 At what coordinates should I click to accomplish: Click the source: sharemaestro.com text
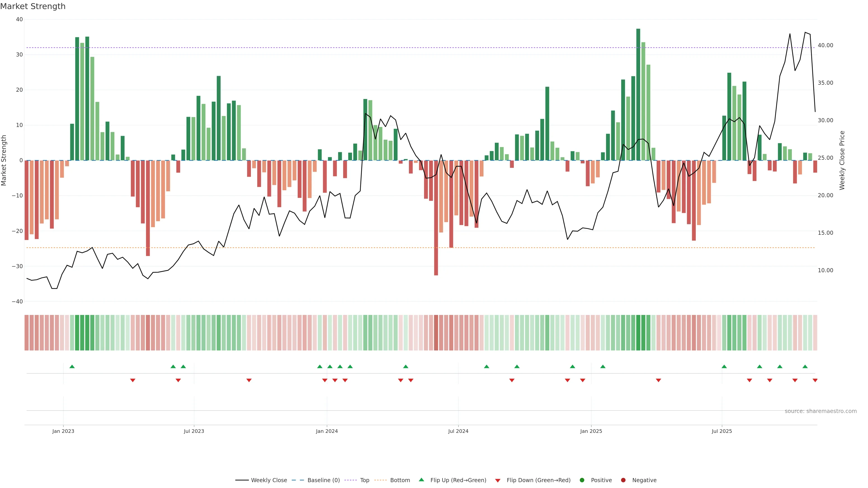tap(821, 411)
